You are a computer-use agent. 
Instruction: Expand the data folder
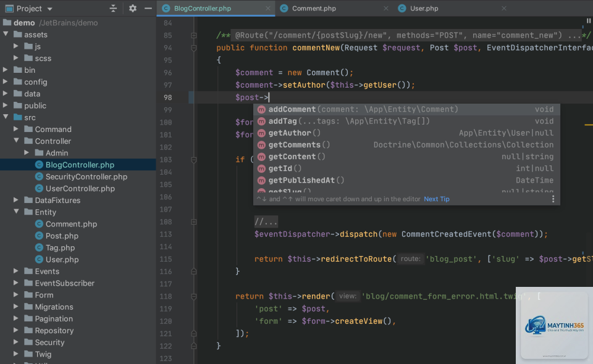coord(6,94)
